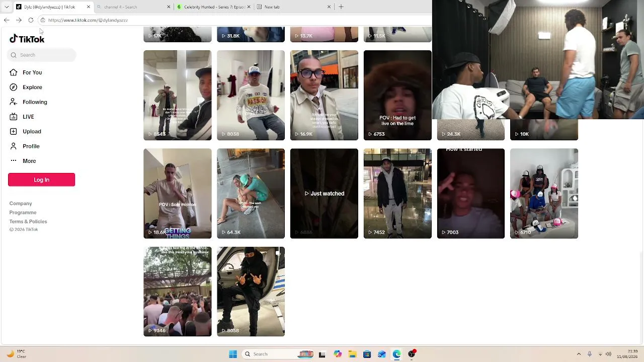644x362 pixels.
Task: Open Task View on the taskbar
Action: [322, 354]
